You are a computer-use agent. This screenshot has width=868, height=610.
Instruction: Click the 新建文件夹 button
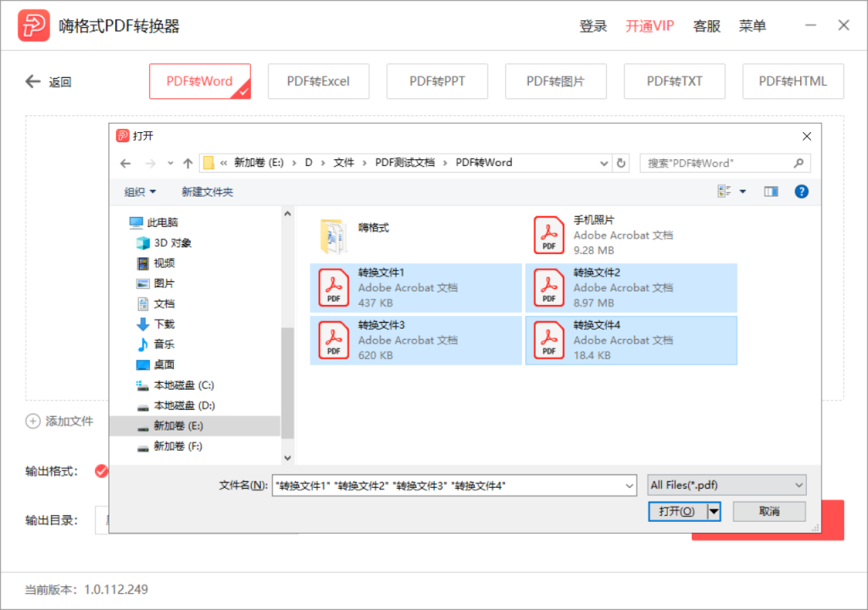(x=208, y=192)
